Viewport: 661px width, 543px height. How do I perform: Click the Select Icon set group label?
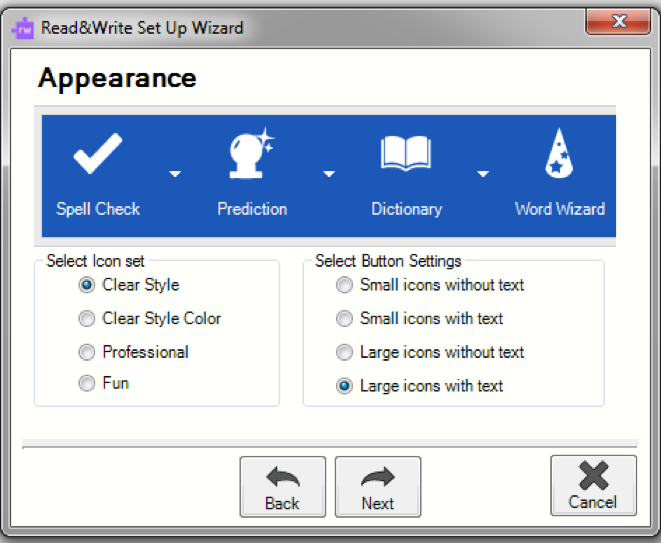click(x=95, y=261)
